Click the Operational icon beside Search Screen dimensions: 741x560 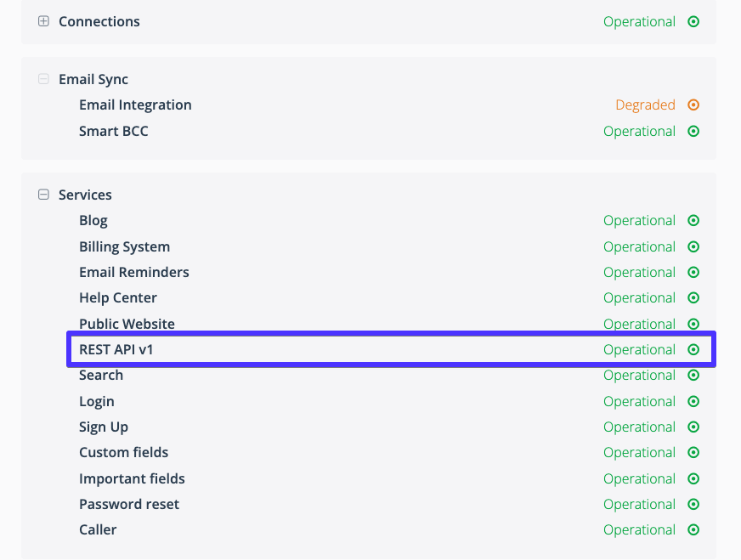[x=693, y=375]
